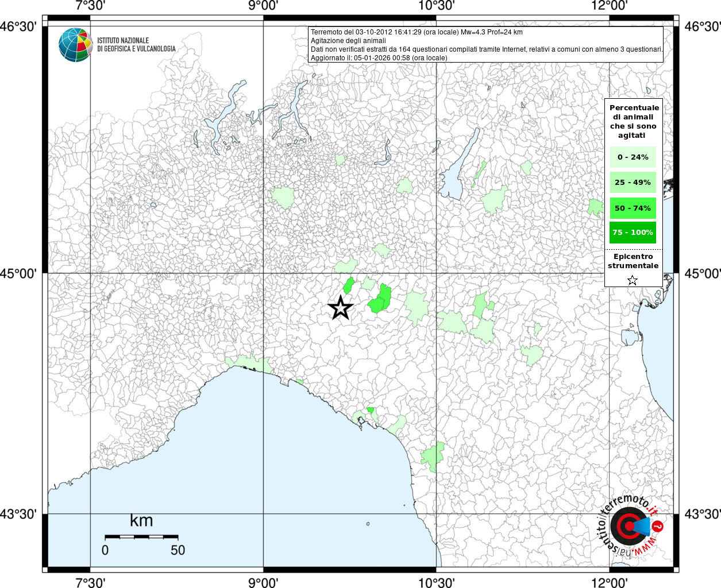Click the scale bar's 50 label
The width and height of the screenshot is (721, 588).
tap(178, 550)
